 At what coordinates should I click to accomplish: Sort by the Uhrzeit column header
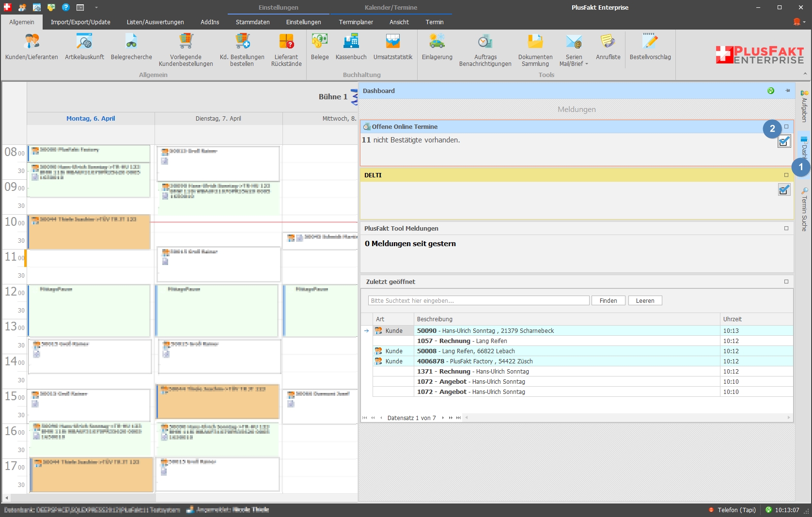756,319
